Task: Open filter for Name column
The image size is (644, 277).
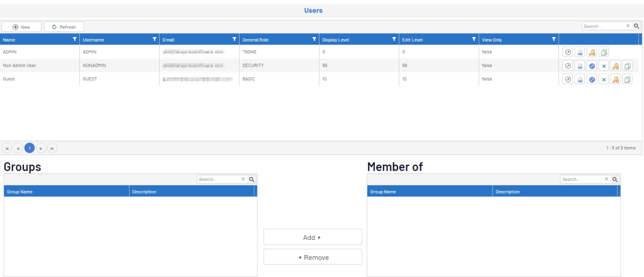Action: click(x=74, y=40)
